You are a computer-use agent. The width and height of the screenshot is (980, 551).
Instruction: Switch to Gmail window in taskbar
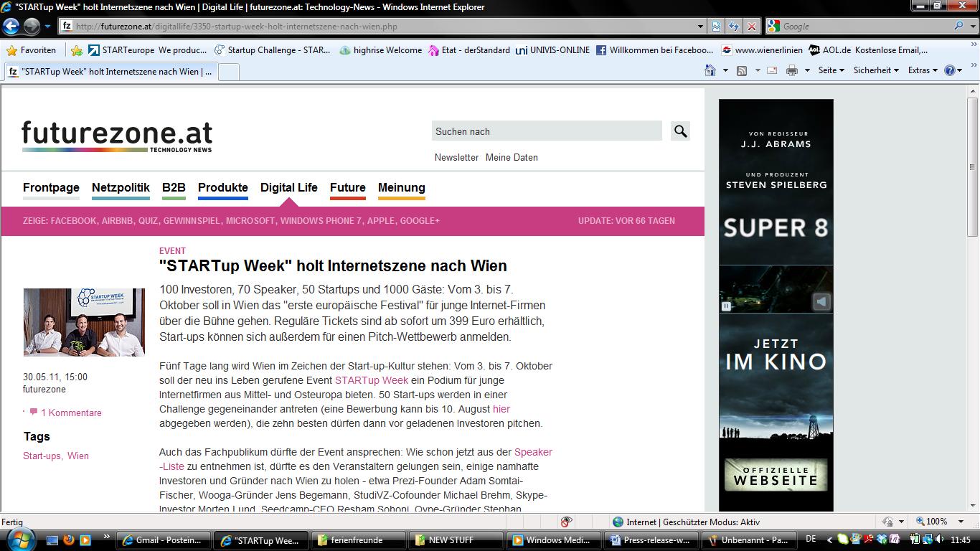tap(164, 540)
